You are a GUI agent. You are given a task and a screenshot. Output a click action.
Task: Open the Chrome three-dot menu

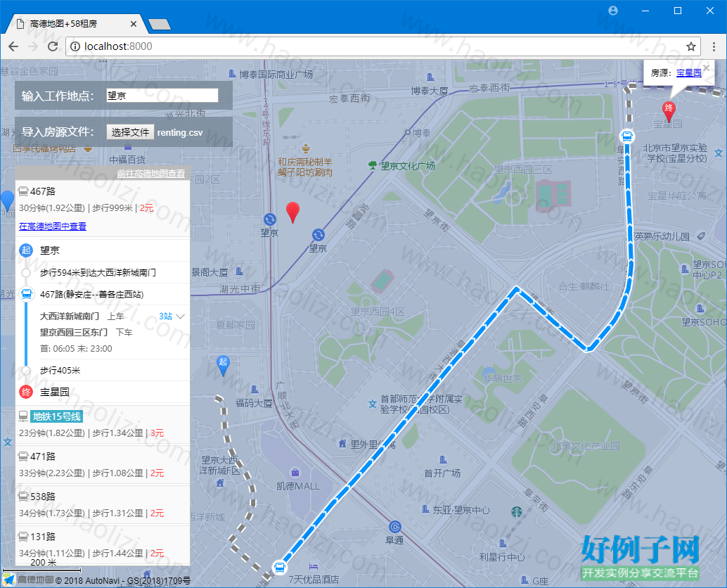714,46
